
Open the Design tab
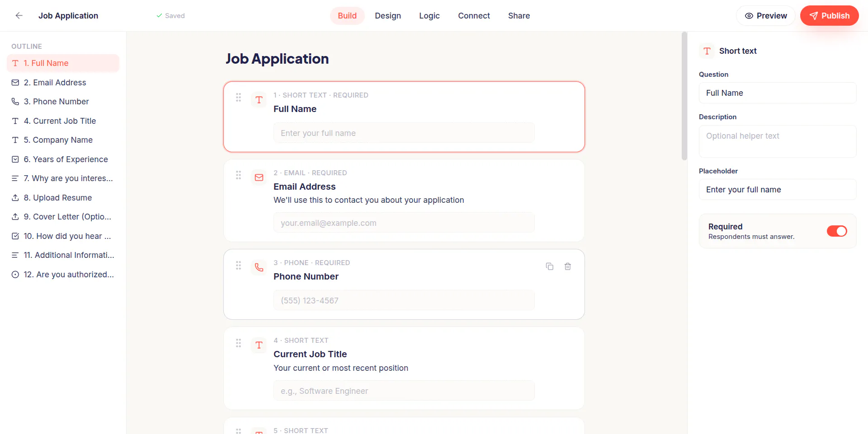[x=388, y=16]
